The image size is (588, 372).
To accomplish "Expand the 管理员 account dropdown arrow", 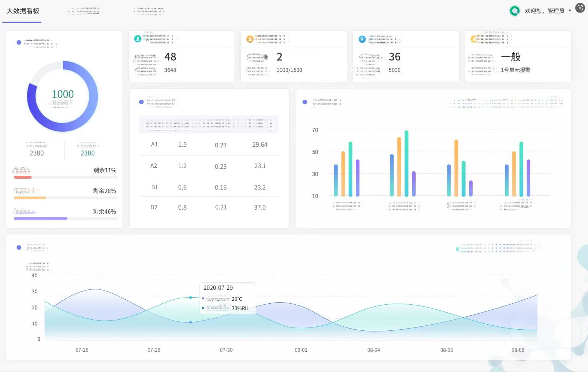I will click(570, 11).
